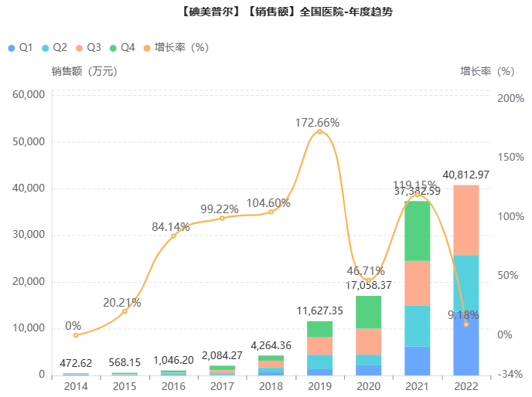
Task: Click the blue Q1 segment of 2021 bar
Action: [x=418, y=361]
